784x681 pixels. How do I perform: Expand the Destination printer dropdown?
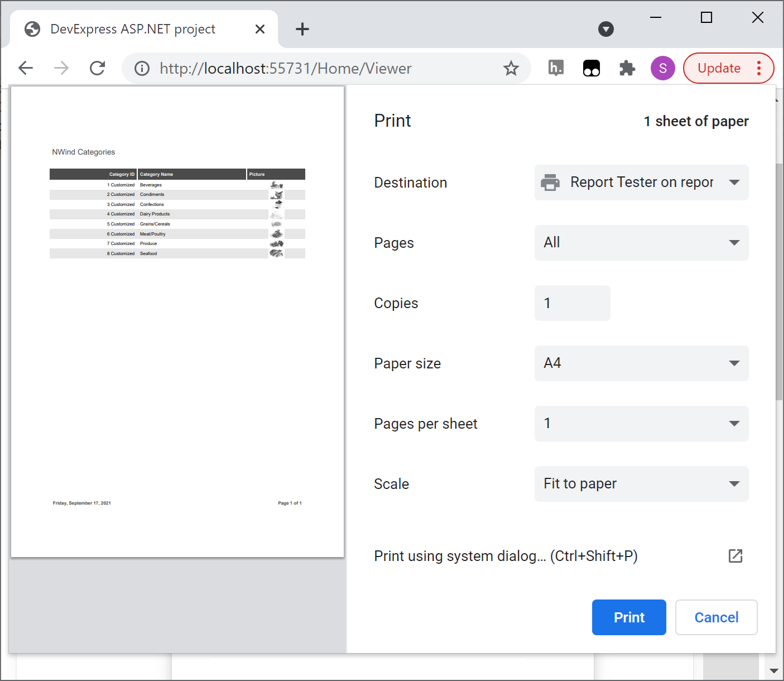[x=641, y=183]
